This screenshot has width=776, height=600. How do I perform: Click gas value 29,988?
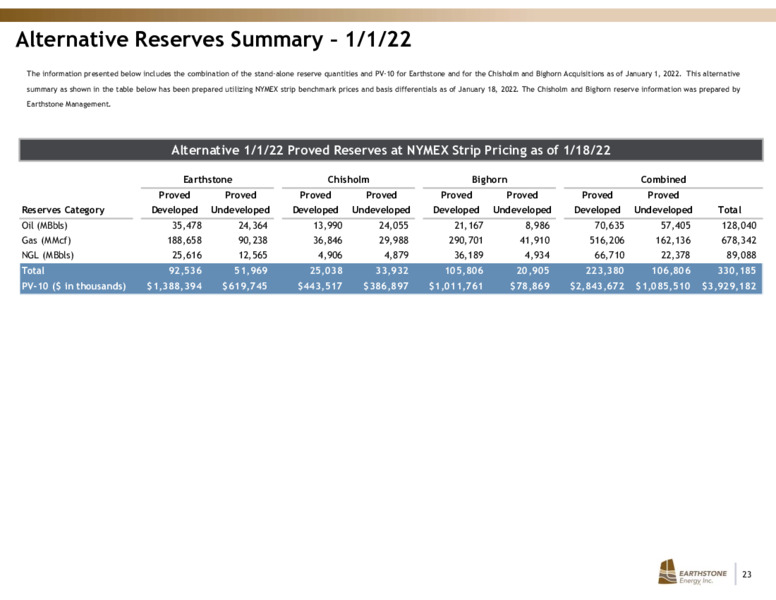[x=393, y=241]
